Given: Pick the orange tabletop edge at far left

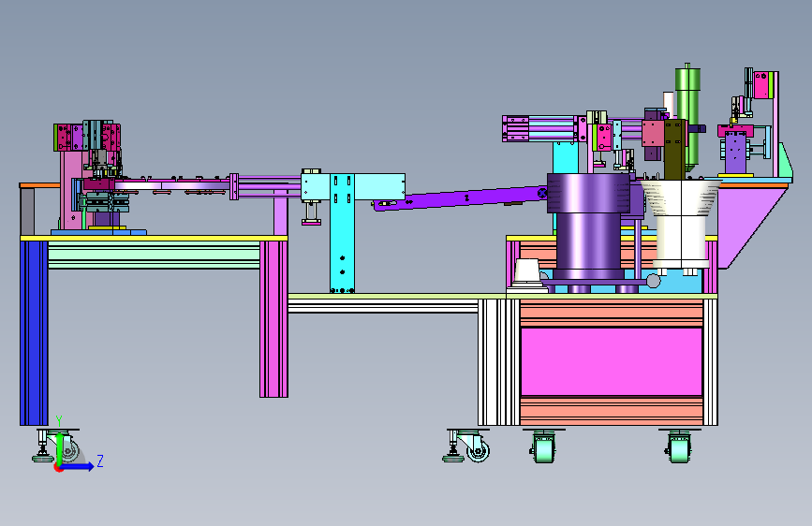Looking at the screenshot, I should point(40,185).
